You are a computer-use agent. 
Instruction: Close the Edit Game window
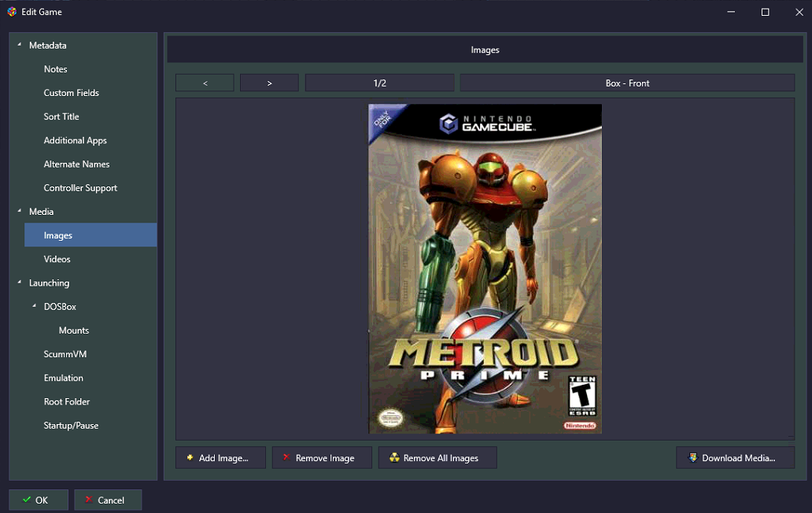tap(799, 11)
